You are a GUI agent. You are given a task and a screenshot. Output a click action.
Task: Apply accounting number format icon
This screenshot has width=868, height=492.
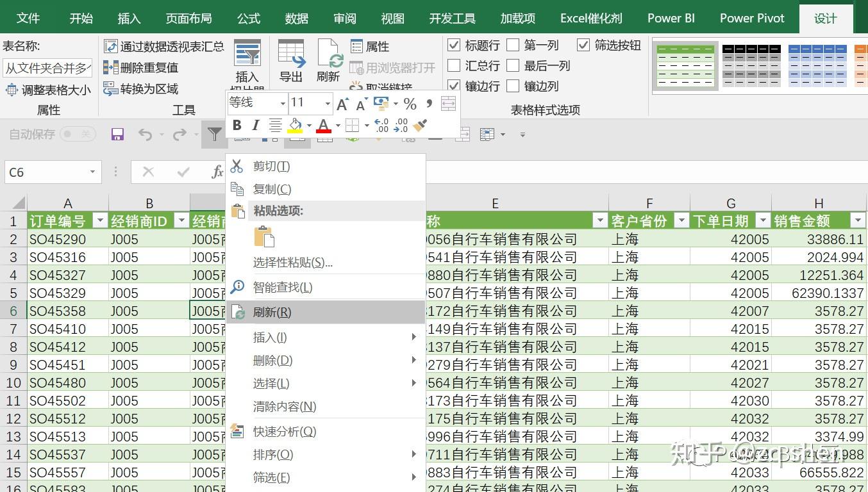pyautogui.click(x=381, y=104)
